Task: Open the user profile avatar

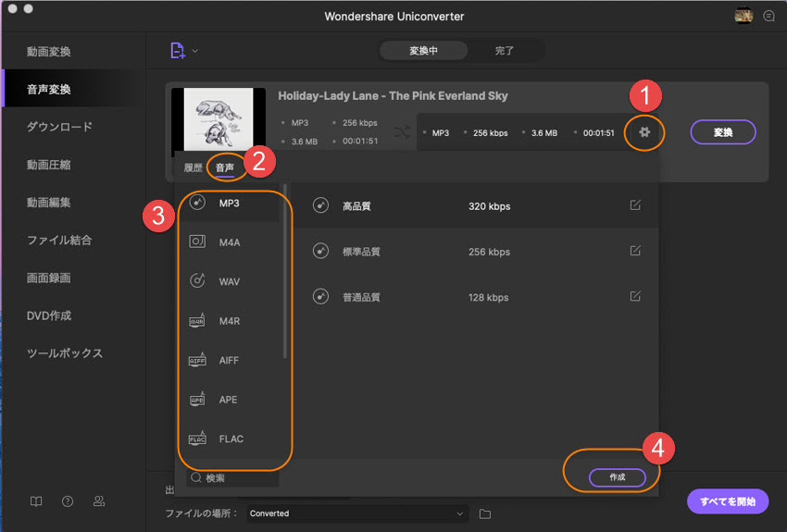Action: click(x=743, y=16)
